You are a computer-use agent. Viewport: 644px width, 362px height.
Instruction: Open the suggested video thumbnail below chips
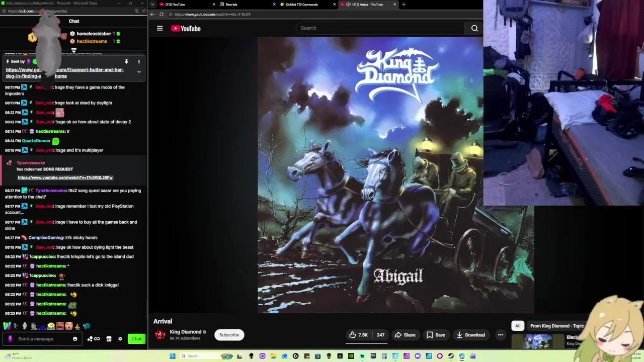pyautogui.click(x=537, y=341)
